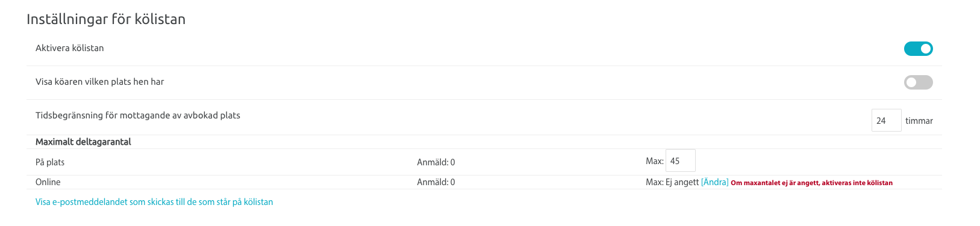Enable Visa köaren vilken plats switch
This screenshot has width=980, height=226.
pyautogui.click(x=918, y=82)
